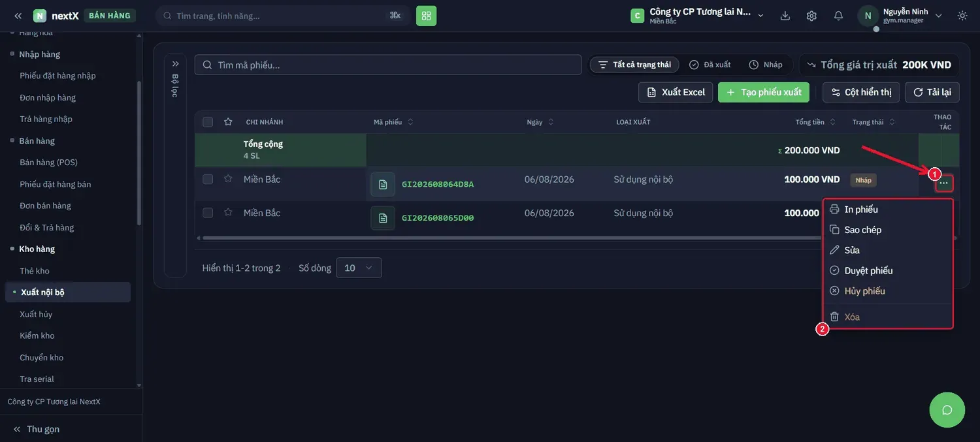
Task: Click the document icon for GI202608064D8A
Action: pyautogui.click(x=383, y=184)
